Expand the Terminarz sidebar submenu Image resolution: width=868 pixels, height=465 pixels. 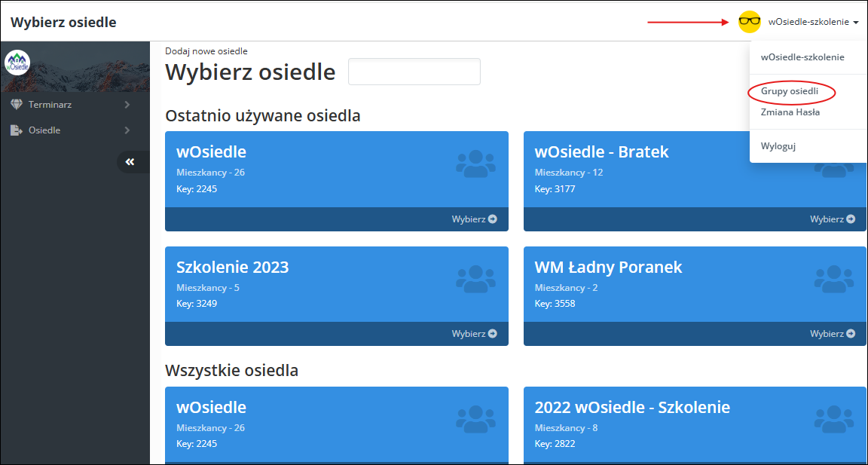[127, 105]
